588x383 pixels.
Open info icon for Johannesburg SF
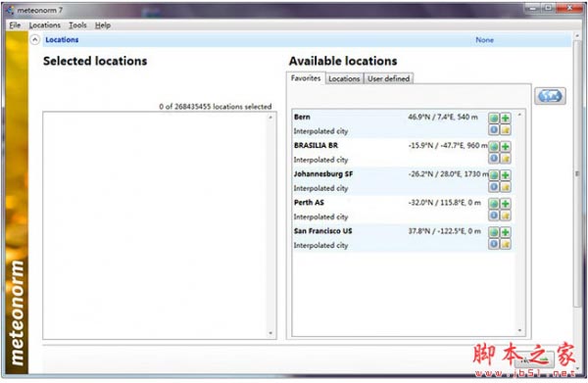(x=494, y=187)
